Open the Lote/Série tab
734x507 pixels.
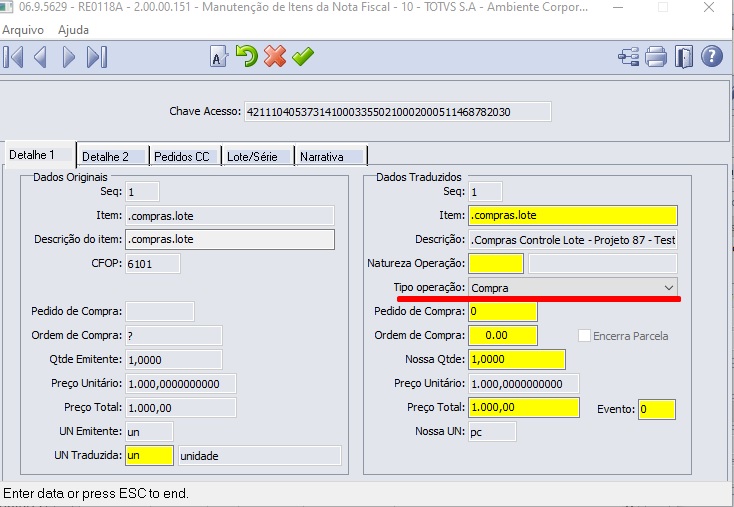(258, 156)
